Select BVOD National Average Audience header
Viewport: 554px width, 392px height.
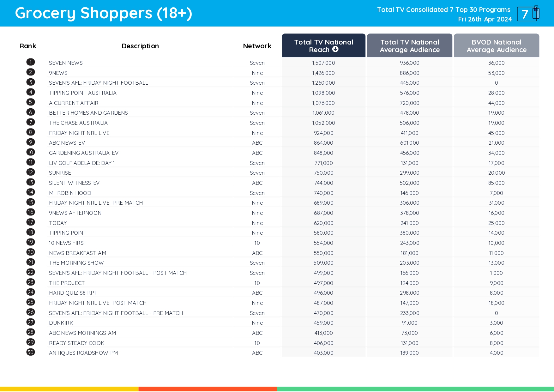pos(497,45)
